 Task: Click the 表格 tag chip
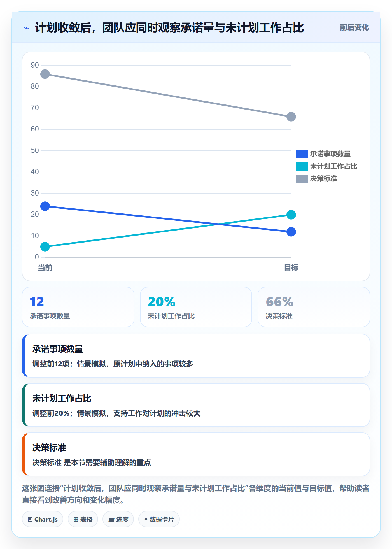coord(83,519)
